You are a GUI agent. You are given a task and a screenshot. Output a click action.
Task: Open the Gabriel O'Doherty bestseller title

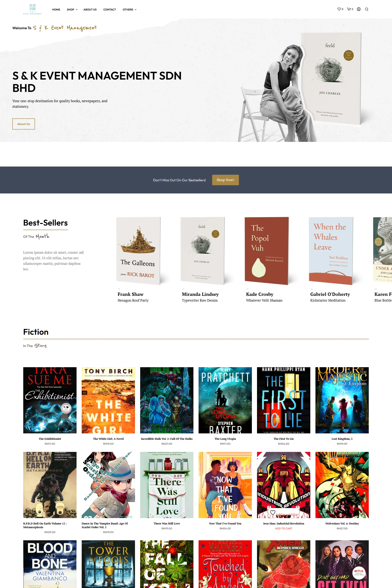coord(330,294)
